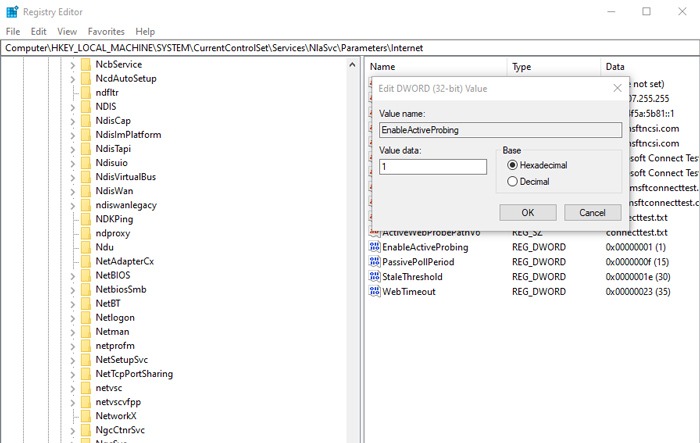Minimize the Registry Editor window

click(611, 12)
